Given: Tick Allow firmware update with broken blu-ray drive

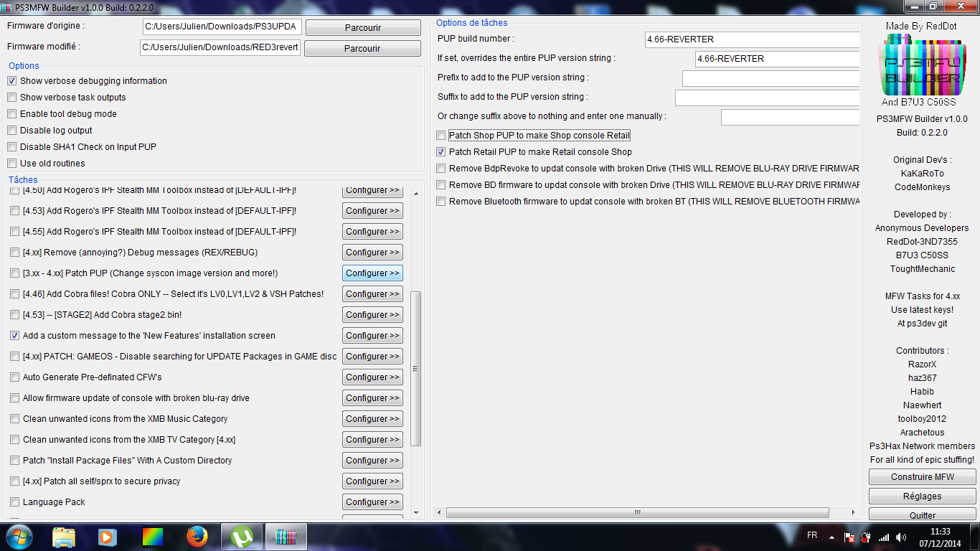Looking at the screenshot, I should pyautogui.click(x=14, y=398).
